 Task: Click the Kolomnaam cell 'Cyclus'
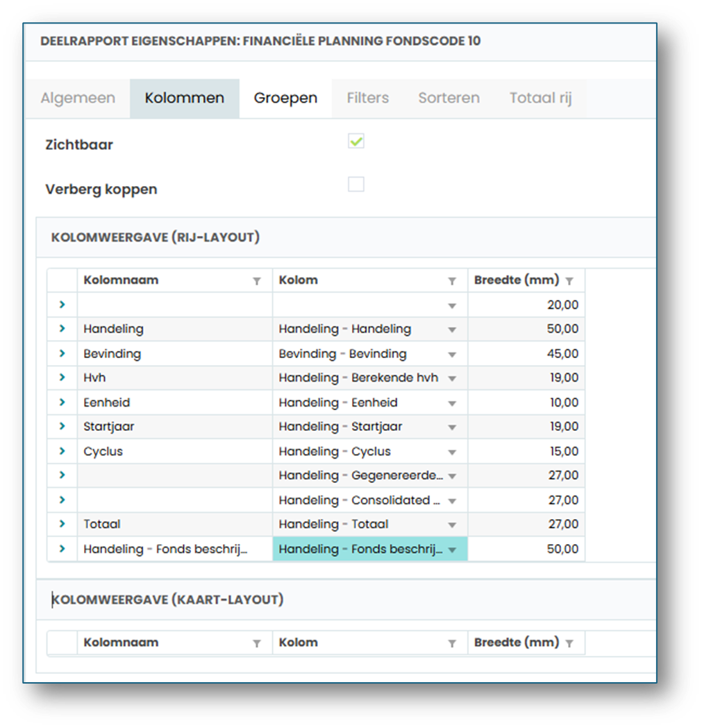[175, 451]
